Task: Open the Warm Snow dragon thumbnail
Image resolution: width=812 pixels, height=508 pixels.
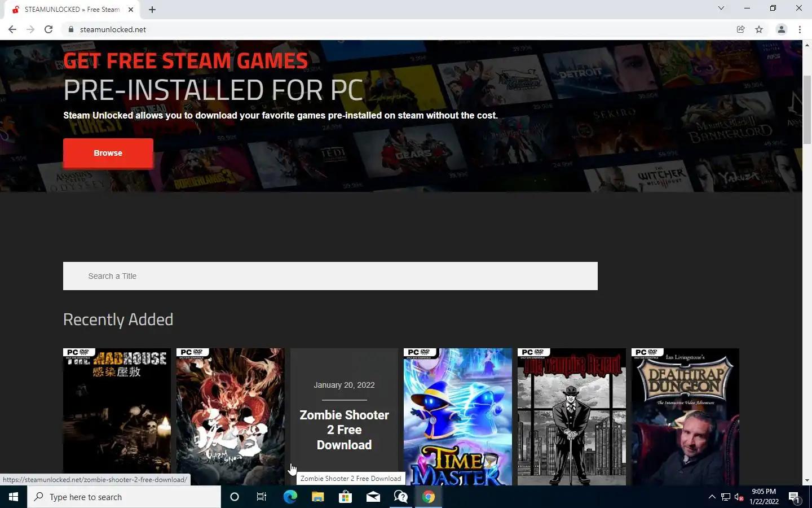Action: click(230, 417)
